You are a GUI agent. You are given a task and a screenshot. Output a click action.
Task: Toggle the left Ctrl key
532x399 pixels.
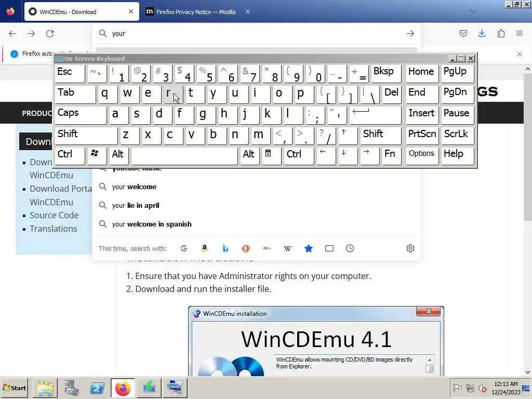coord(70,156)
